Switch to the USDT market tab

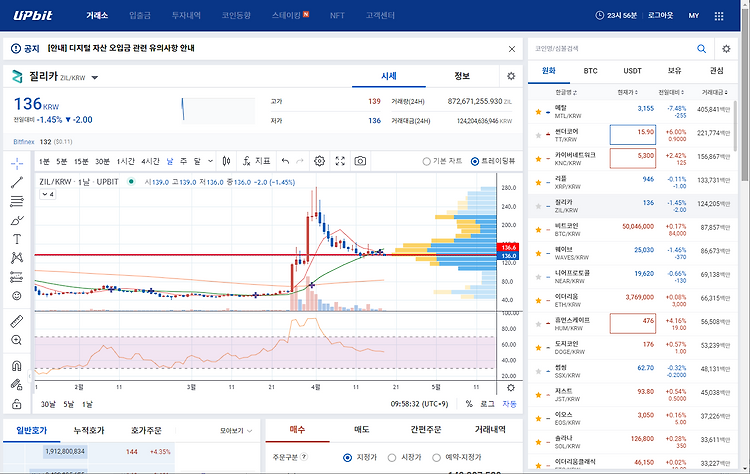pos(632,71)
